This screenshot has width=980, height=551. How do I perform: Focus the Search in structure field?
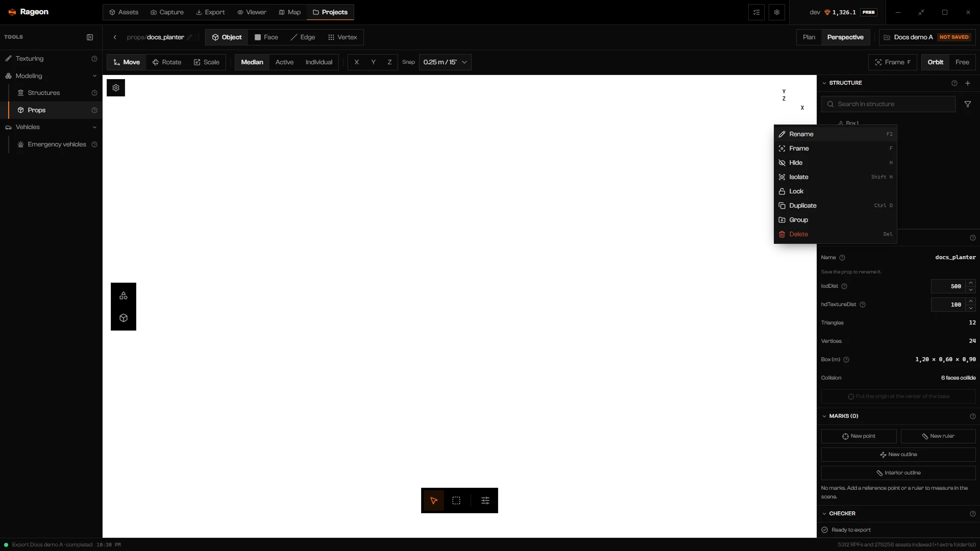[x=888, y=104]
